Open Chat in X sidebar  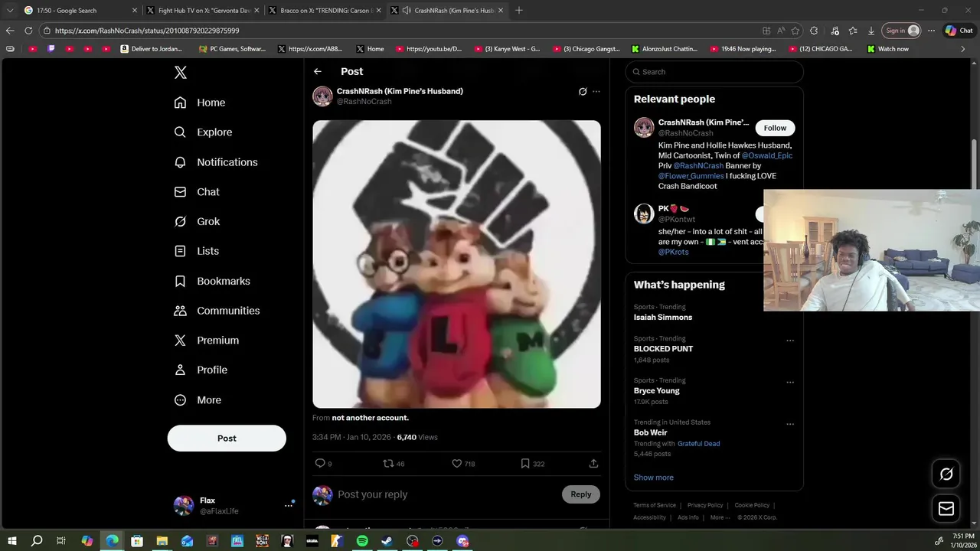pos(197,192)
